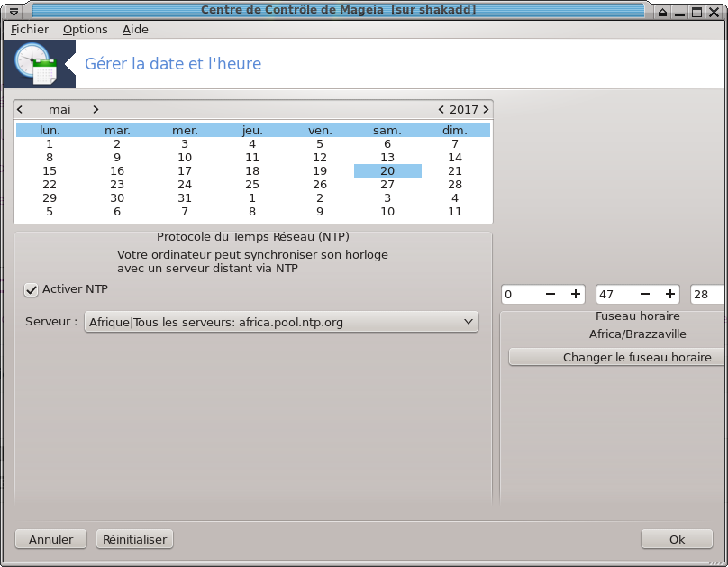Select day 30 in the calendar
The height and width of the screenshot is (567, 728).
[x=117, y=197]
